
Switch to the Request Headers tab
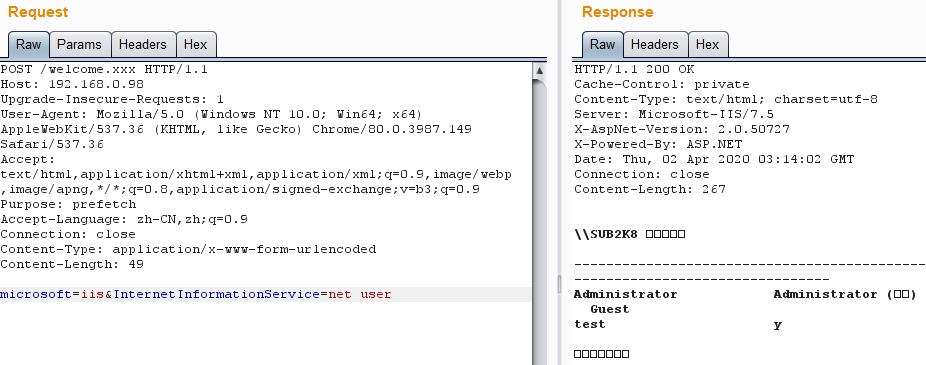pyautogui.click(x=143, y=45)
